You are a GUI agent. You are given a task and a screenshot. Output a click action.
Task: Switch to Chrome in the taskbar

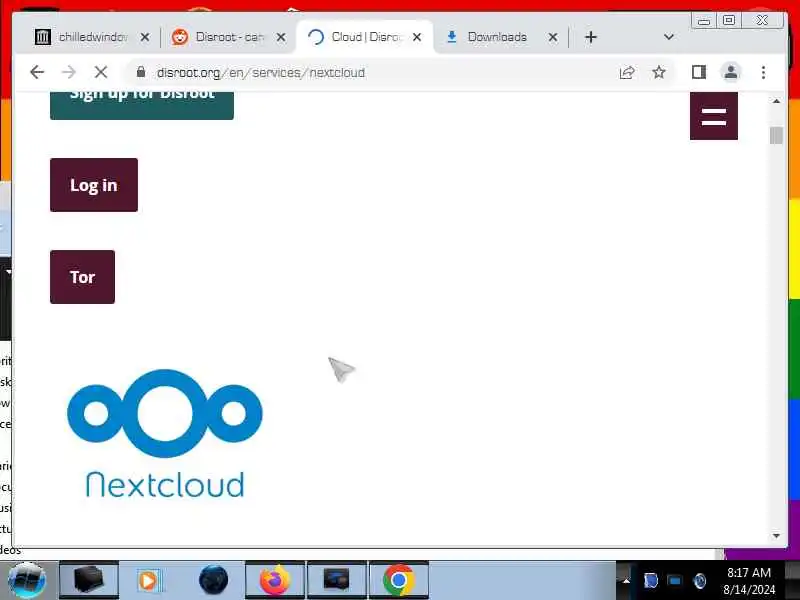click(398, 580)
